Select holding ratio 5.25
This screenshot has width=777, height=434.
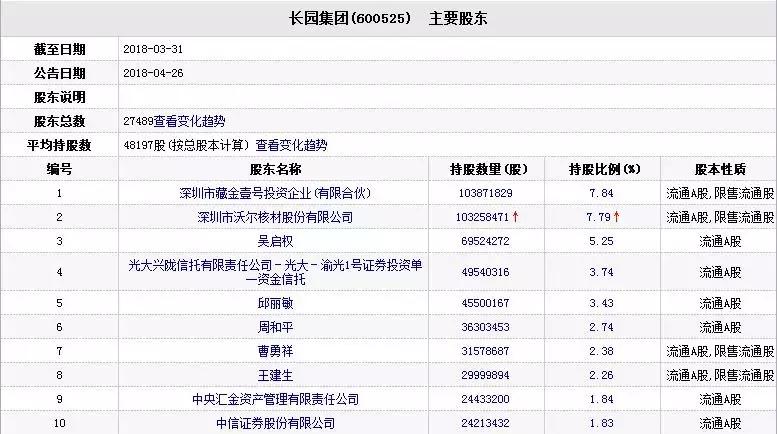click(x=602, y=241)
